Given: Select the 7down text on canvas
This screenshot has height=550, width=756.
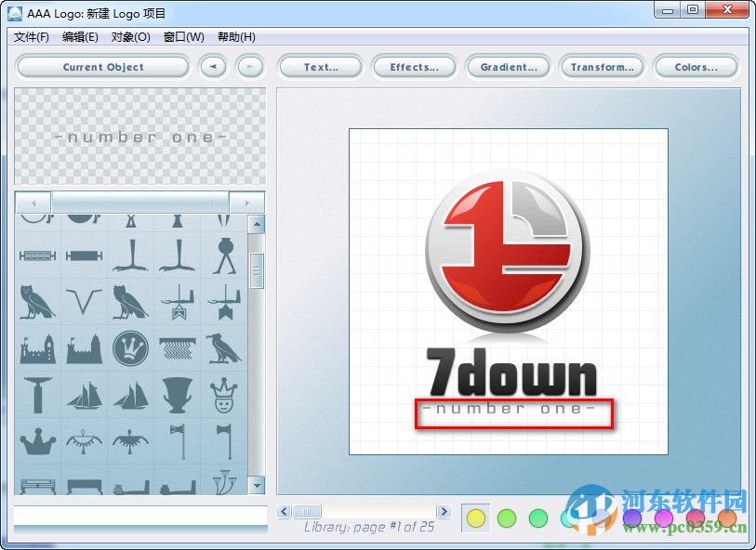Looking at the screenshot, I should coord(511,372).
